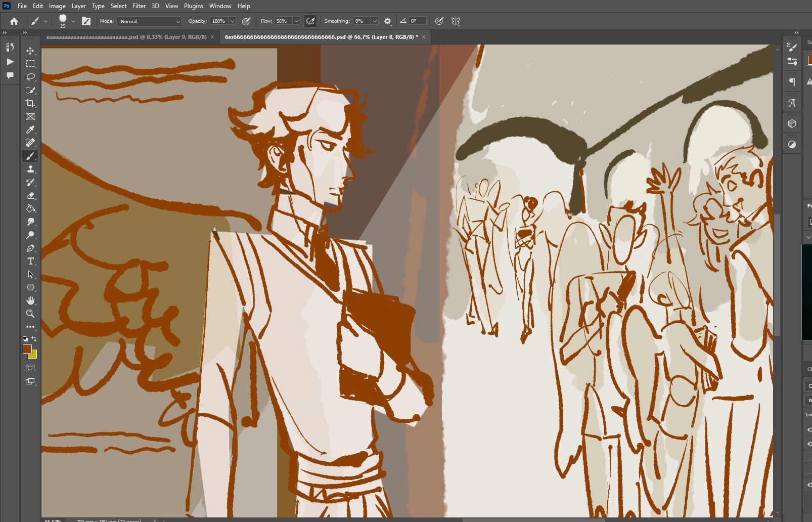Viewport: 812px width, 522px height.
Task: Expand the Flow percentage dropdown
Action: tap(296, 21)
